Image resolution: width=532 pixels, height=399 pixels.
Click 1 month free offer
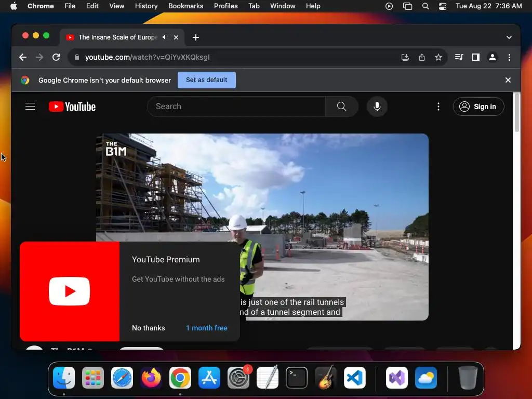207,328
